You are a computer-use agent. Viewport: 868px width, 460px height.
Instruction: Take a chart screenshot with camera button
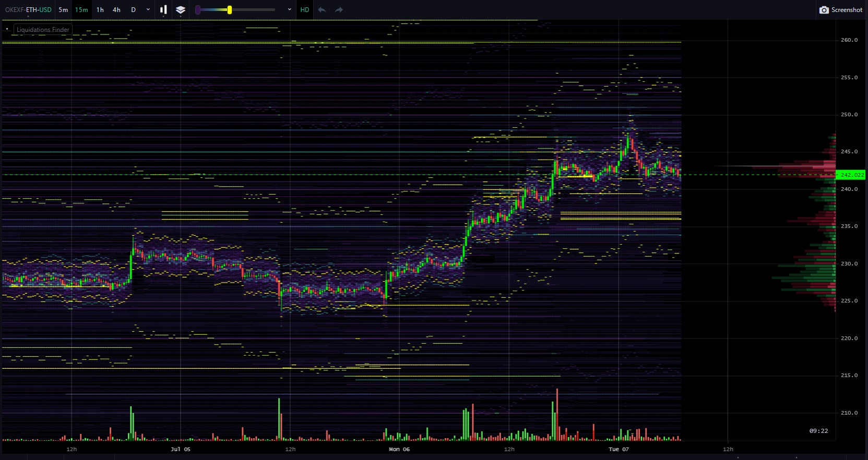841,10
